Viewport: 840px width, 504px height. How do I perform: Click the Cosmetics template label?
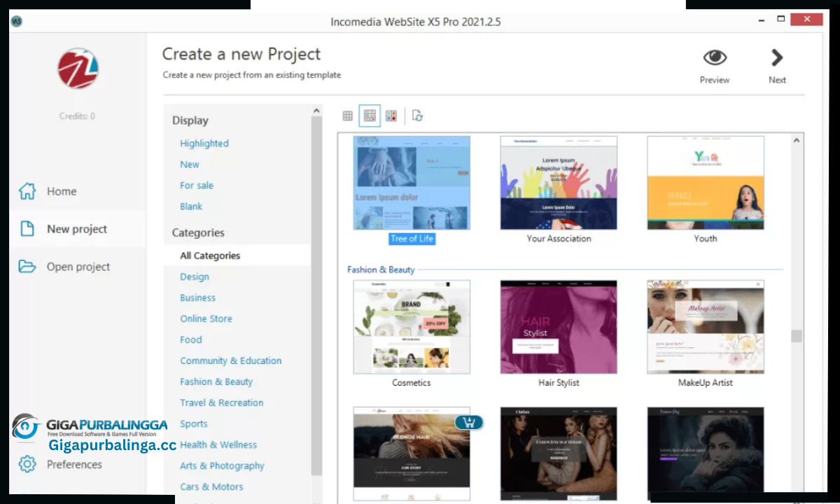click(x=412, y=383)
